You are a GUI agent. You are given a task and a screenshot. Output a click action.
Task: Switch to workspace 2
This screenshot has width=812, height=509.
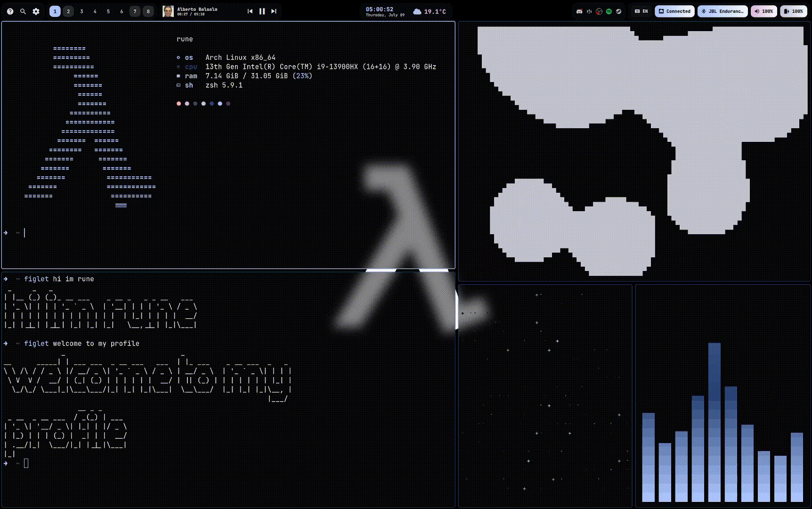pyautogui.click(x=68, y=11)
